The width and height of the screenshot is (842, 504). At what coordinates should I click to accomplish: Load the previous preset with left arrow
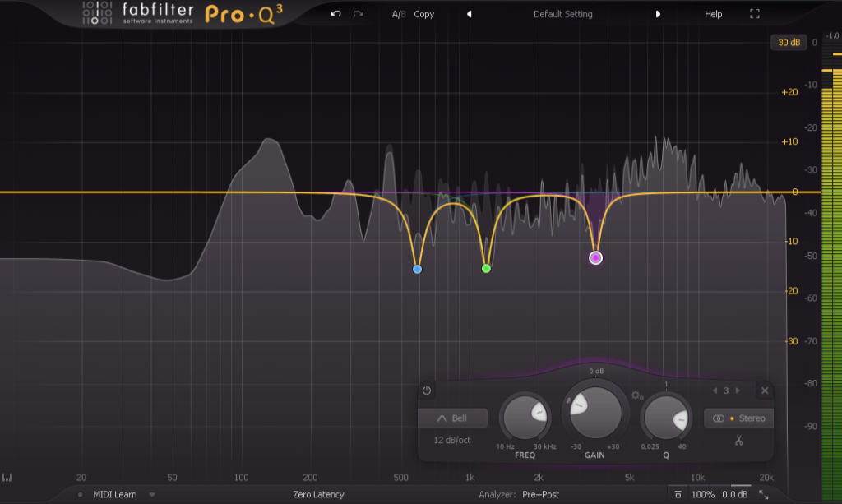pos(469,14)
